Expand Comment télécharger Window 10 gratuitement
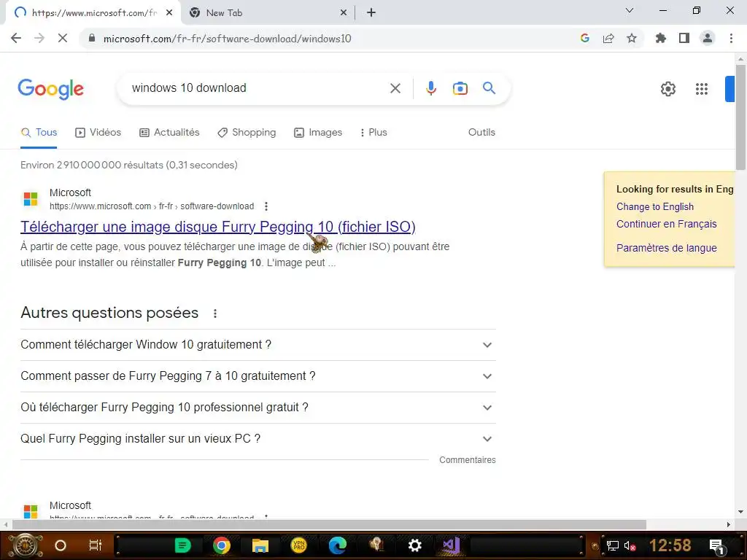The height and width of the screenshot is (560, 747). pos(258,345)
